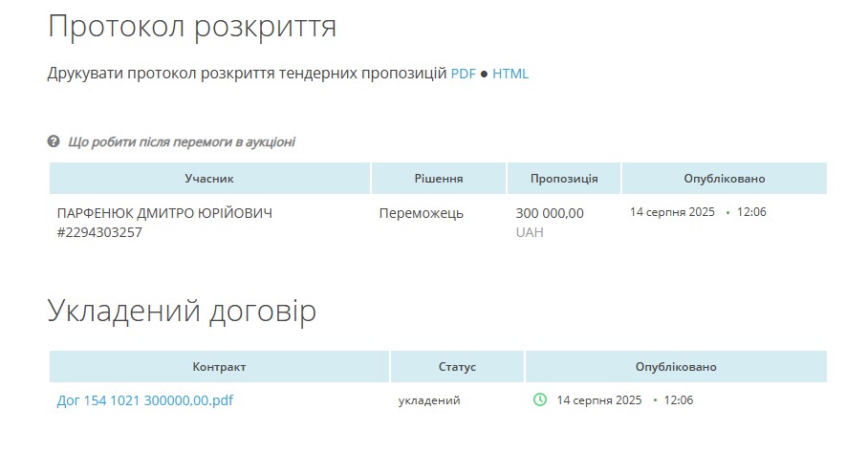868x453 pixels.
Task: Open the PDF version of the disclosure protocol
Action: point(464,74)
